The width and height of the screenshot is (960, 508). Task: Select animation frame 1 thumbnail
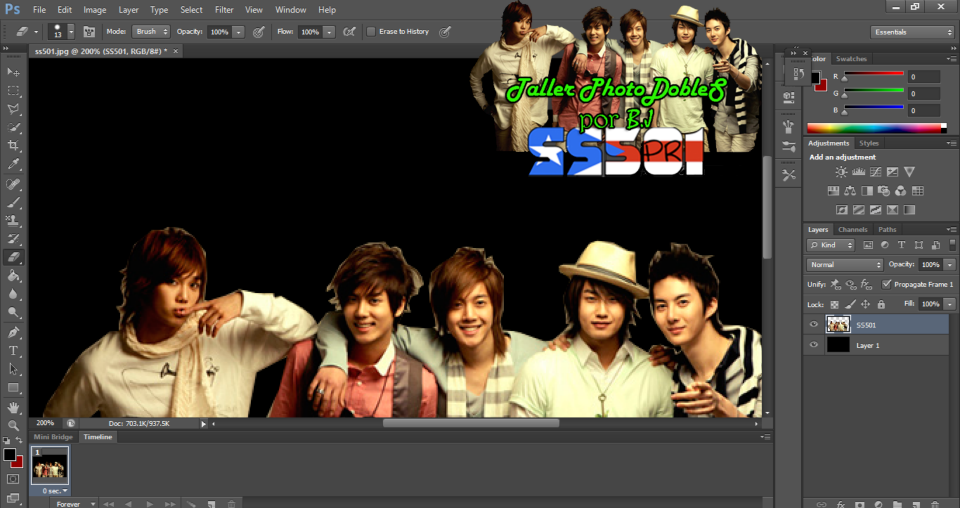[50, 466]
